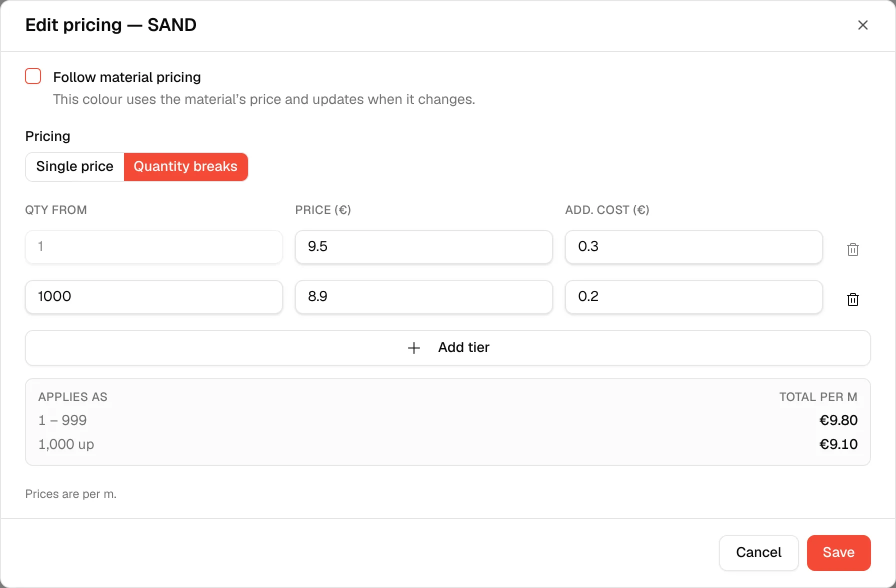Click the 'Prices are per m.' note
The height and width of the screenshot is (588, 896).
(x=71, y=494)
